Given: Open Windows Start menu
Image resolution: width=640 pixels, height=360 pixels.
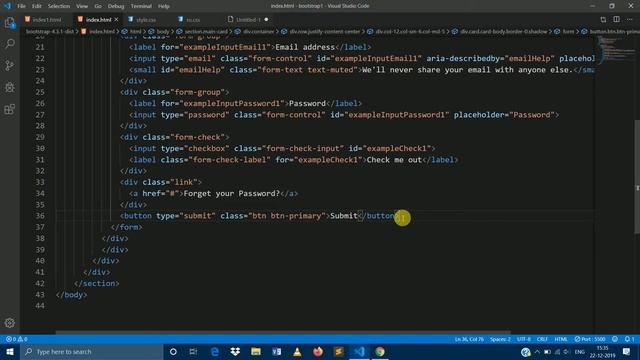Looking at the screenshot, I should (x=10, y=351).
